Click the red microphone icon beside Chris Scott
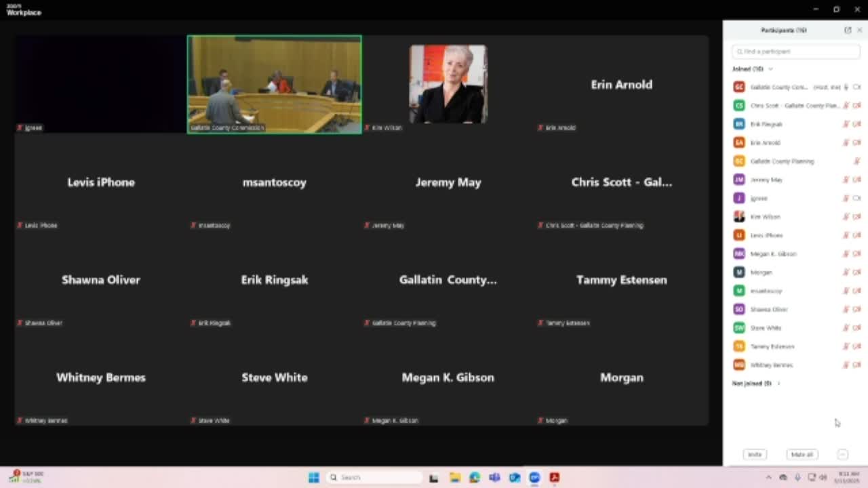The height and width of the screenshot is (488, 868). [x=846, y=106]
